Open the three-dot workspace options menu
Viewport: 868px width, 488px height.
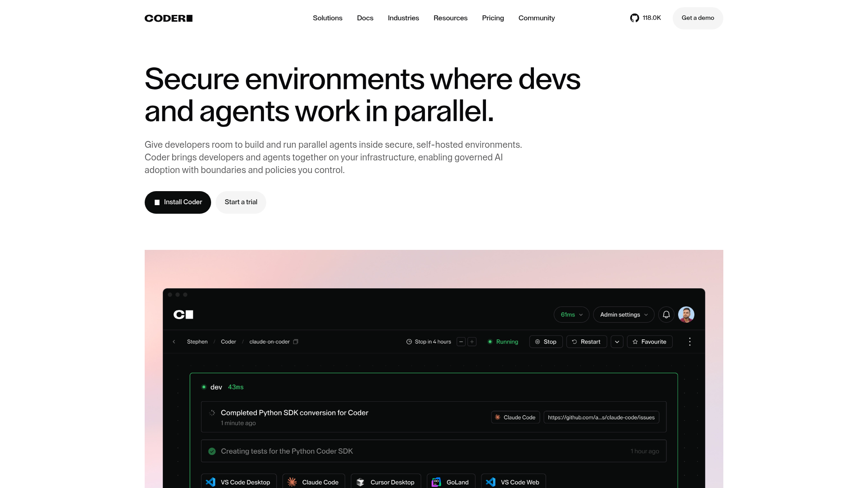click(x=689, y=342)
